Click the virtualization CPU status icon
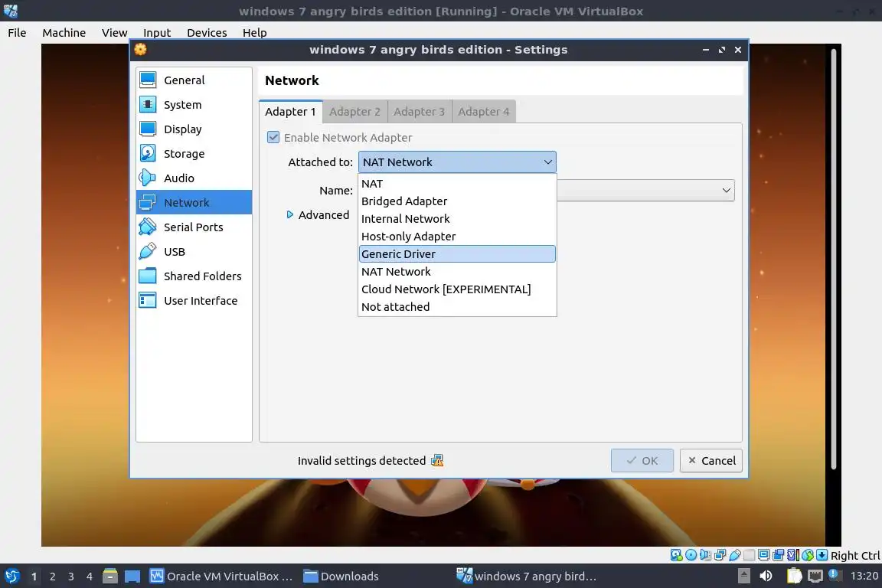 click(x=793, y=555)
